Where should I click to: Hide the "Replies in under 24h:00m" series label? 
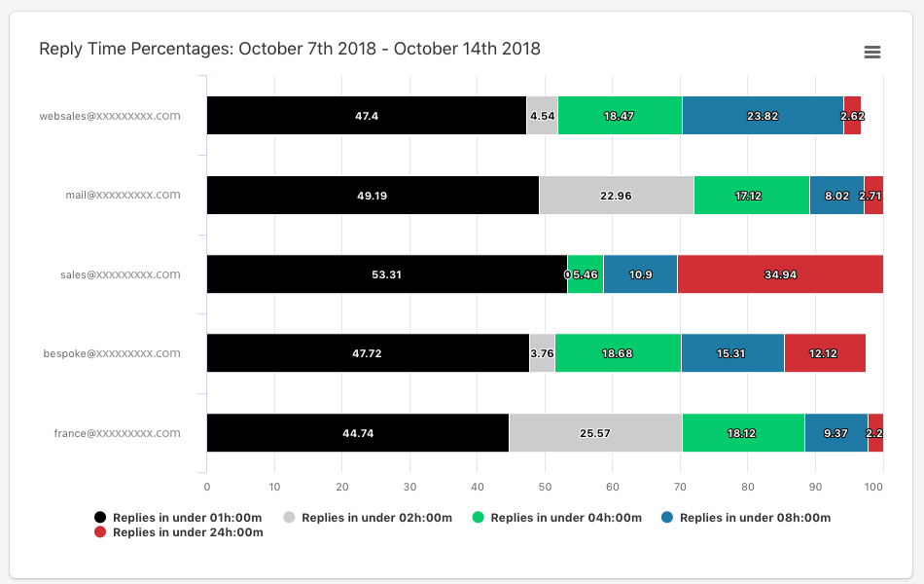tap(188, 532)
